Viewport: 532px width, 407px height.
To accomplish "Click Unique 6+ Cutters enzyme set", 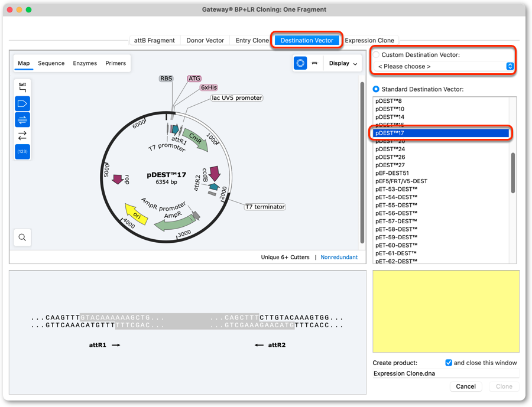I will (x=285, y=257).
